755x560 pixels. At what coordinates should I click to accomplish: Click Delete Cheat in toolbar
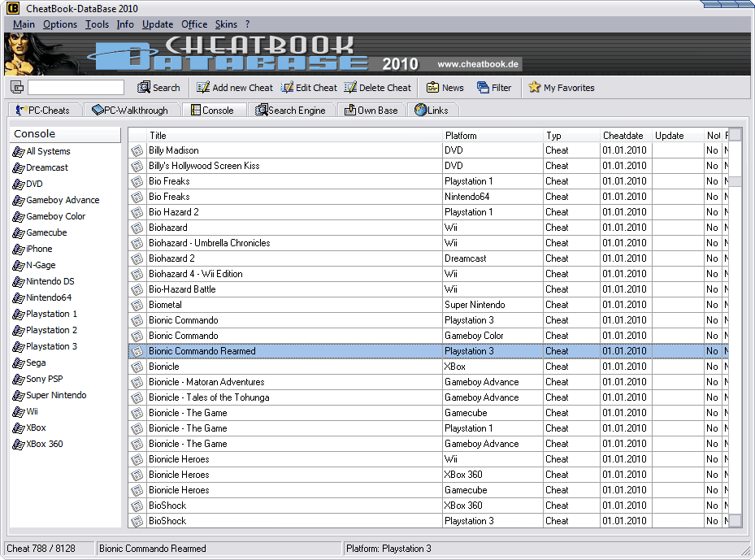[x=377, y=88]
